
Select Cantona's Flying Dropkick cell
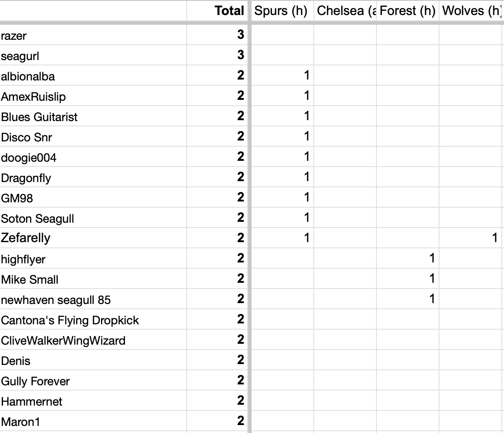[93, 319]
